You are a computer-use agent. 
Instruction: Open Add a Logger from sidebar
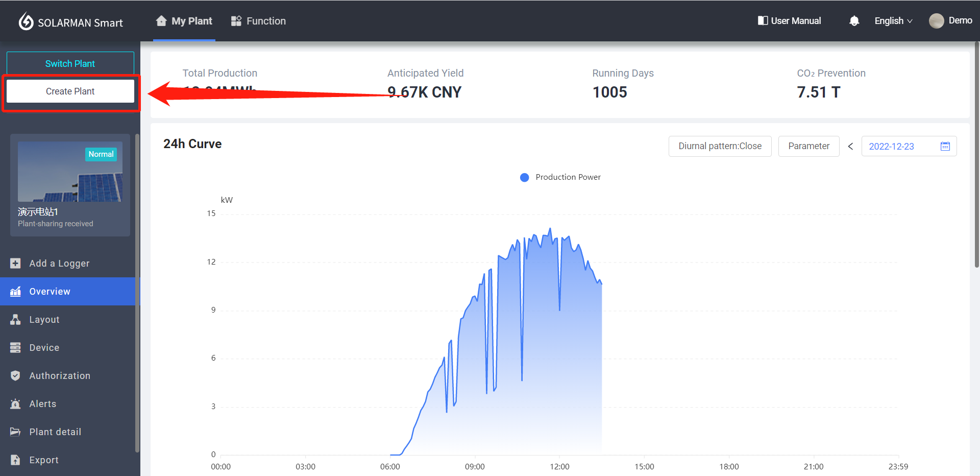click(59, 264)
